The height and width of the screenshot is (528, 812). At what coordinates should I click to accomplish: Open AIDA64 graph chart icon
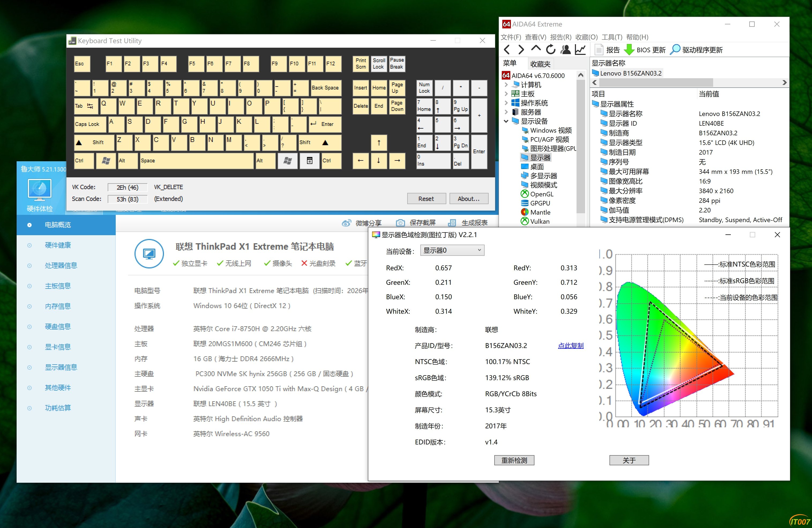coord(580,50)
